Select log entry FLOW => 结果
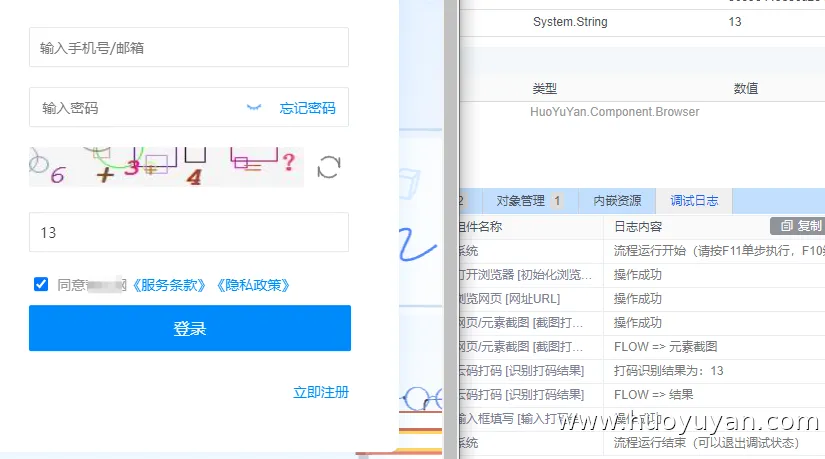 click(x=653, y=395)
